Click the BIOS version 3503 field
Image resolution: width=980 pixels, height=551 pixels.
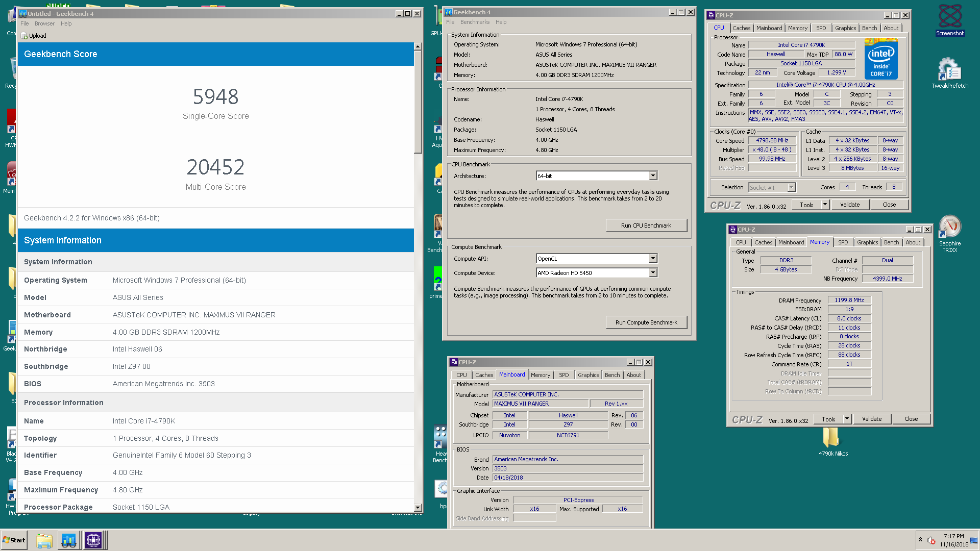pyautogui.click(x=568, y=468)
